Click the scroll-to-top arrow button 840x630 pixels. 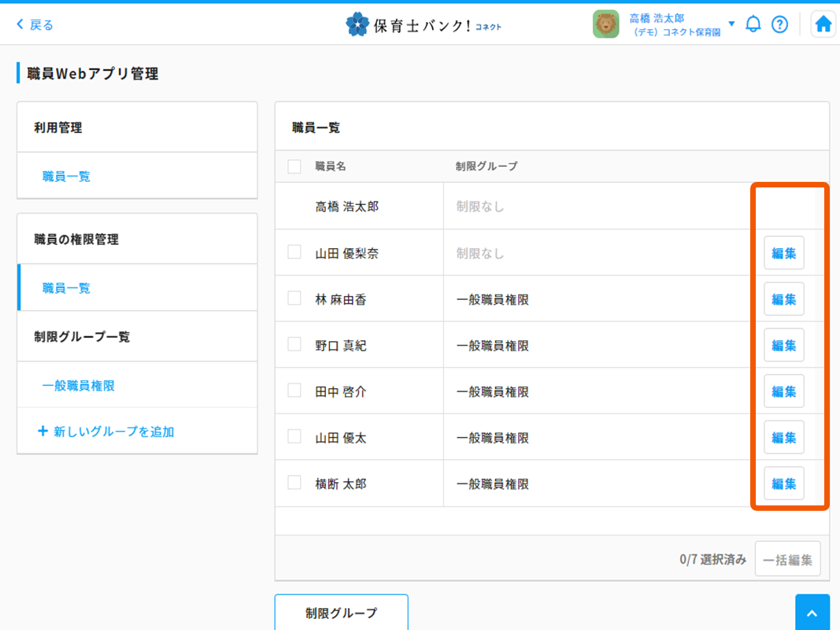812,613
